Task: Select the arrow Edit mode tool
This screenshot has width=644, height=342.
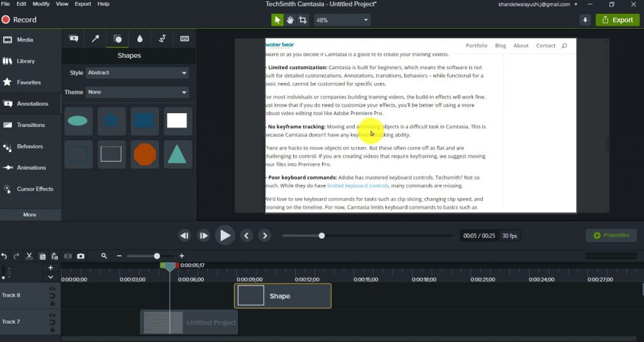Action: [x=277, y=19]
